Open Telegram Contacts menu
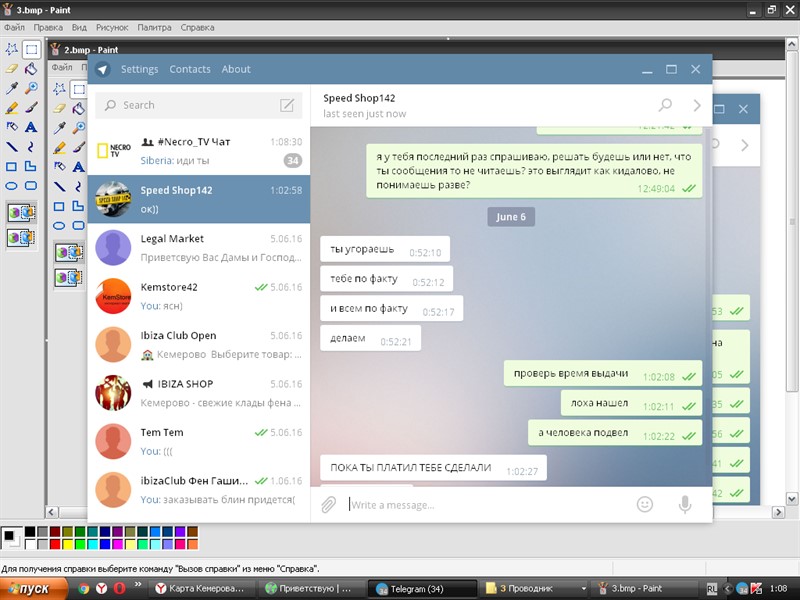Viewport: 800px width, 600px height. pyautogui.click(x=190, y=69)
